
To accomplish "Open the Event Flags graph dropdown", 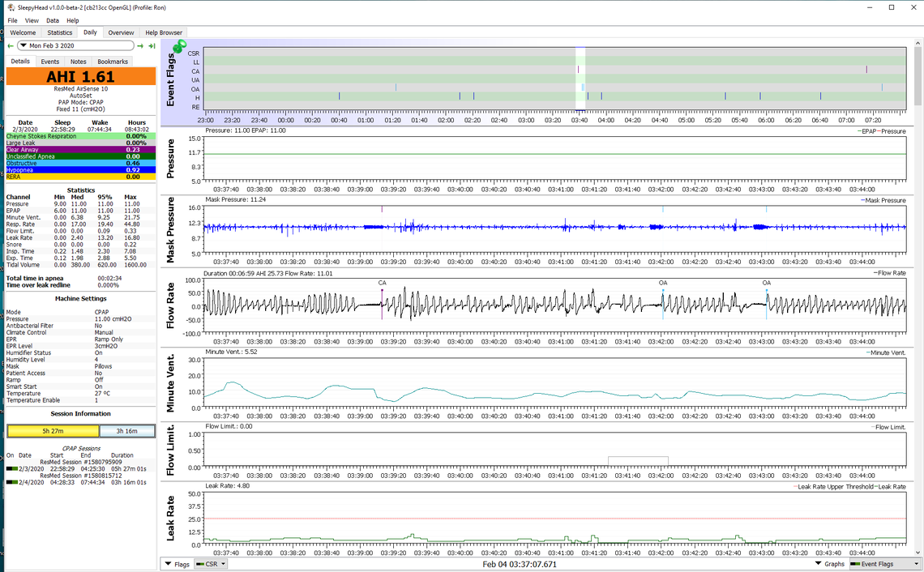I will [x=885, y=564].
